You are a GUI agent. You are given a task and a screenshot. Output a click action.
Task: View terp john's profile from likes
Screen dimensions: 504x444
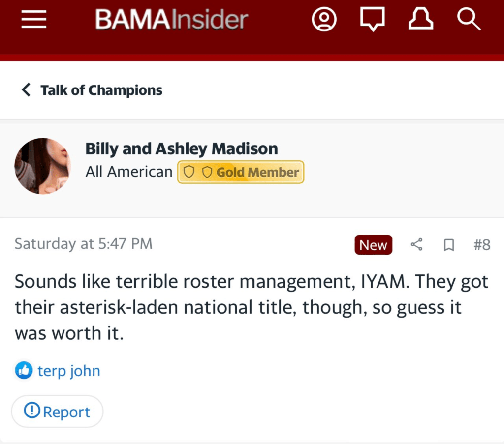point(69,371)
